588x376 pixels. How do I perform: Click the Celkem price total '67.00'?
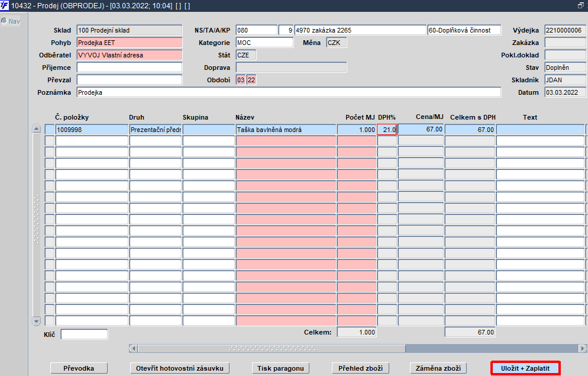(470, 332)
